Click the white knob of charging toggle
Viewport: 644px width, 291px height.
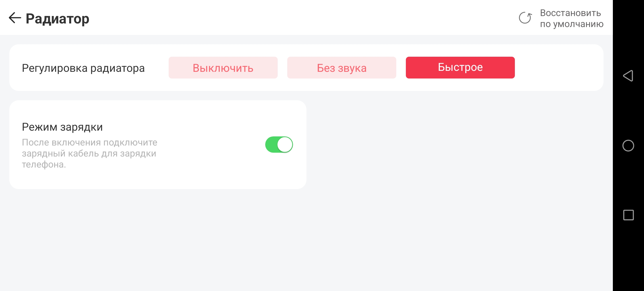pos(285,145)
